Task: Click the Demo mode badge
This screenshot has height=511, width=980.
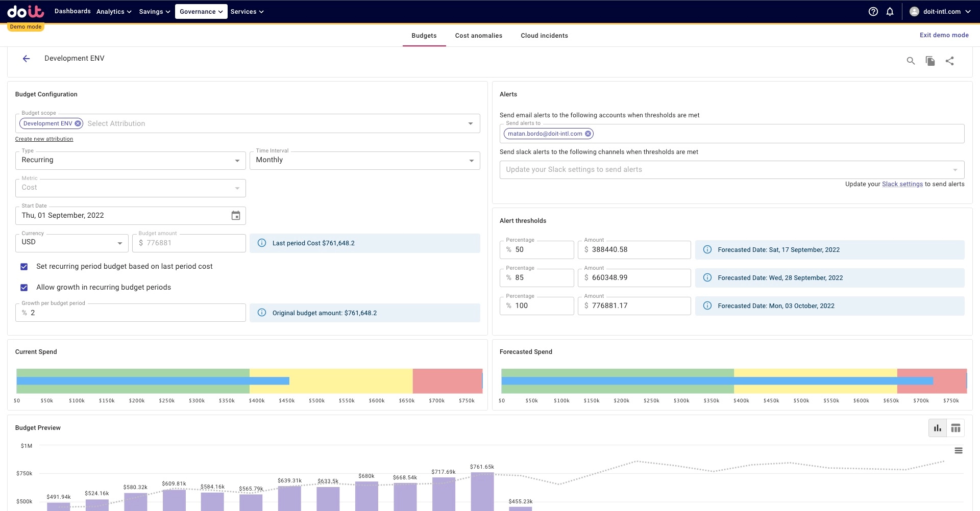Action: pos(26,27)
